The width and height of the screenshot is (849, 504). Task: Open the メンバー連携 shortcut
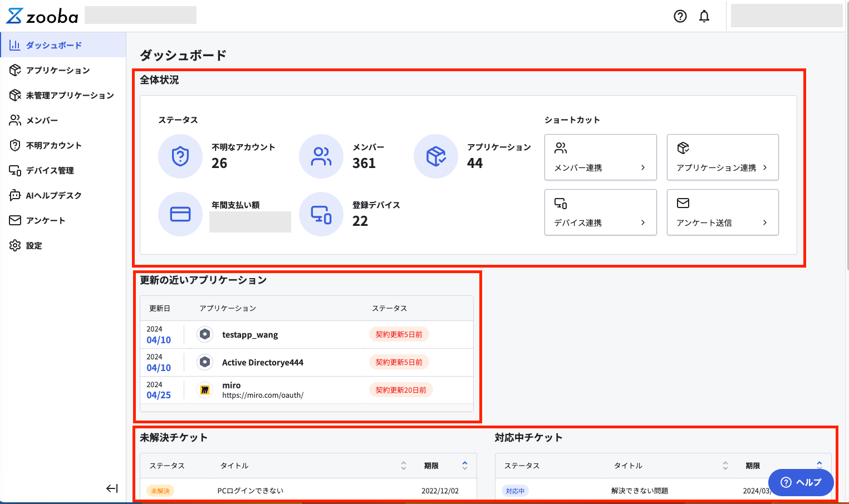pyautogui.click(x=601, y=157)
